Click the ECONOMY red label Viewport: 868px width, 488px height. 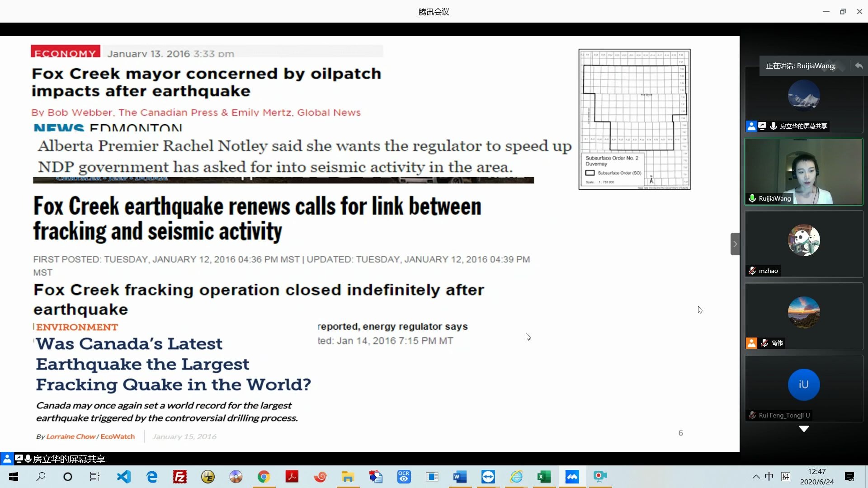(x=66, y=51)
